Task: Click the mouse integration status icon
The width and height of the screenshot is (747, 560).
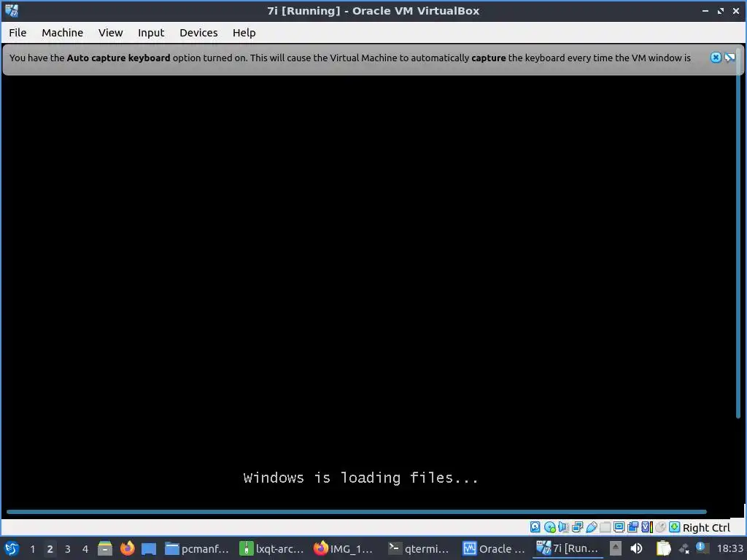Action: (x=660, y=527)
